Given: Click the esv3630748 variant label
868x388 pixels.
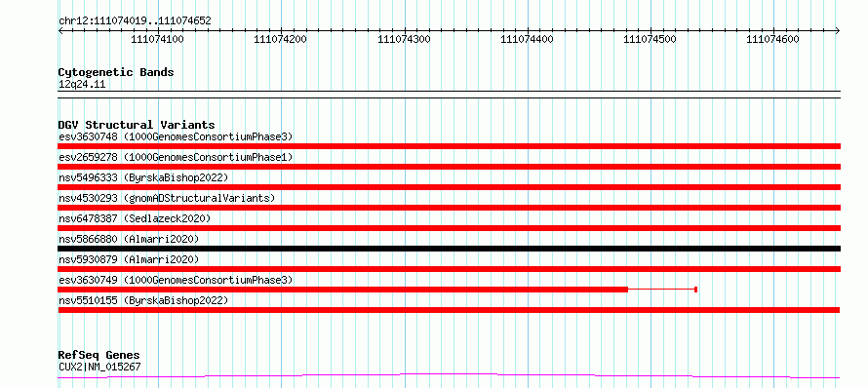Looking at the screenshot, I should pos(175,136).
